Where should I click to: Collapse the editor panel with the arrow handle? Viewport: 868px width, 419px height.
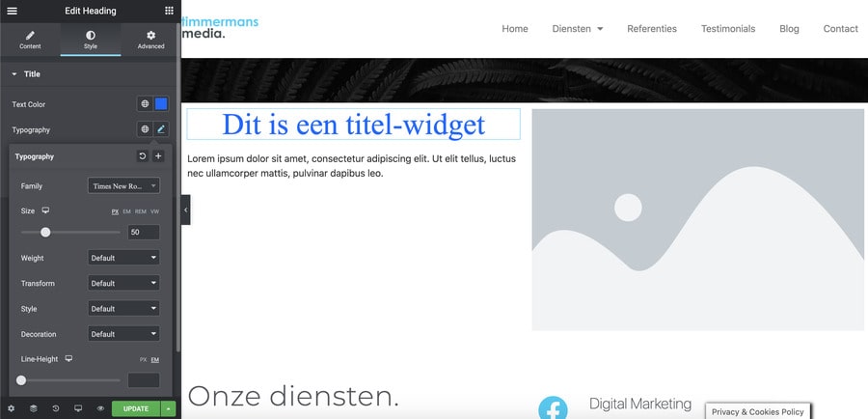185,209
